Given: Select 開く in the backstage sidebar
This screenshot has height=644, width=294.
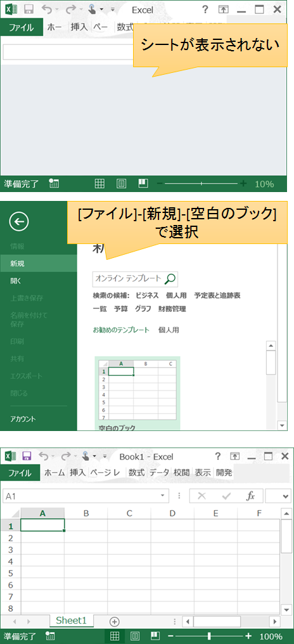Looking at the screenshot, I should 39,281.
